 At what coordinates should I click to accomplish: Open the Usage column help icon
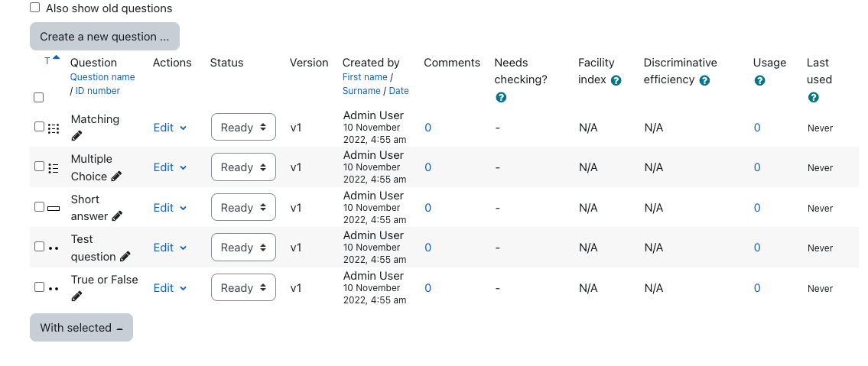[x=759, y=81]
